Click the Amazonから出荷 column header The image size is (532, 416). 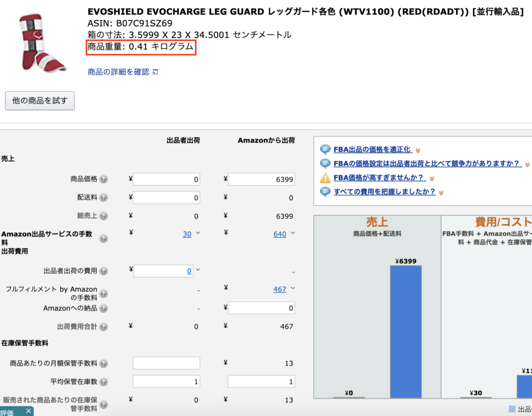(267, 140)
